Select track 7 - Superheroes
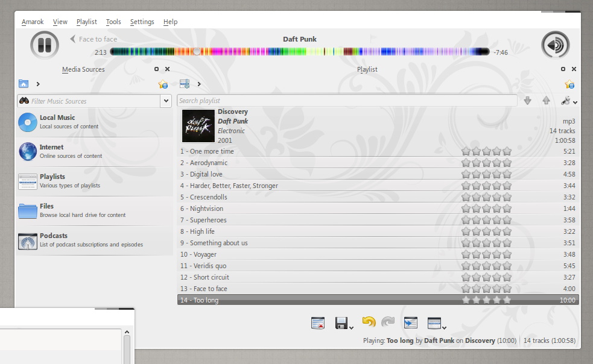Image resolution: width=593 pixels, height=364 pixels. [x=378, y=220]
